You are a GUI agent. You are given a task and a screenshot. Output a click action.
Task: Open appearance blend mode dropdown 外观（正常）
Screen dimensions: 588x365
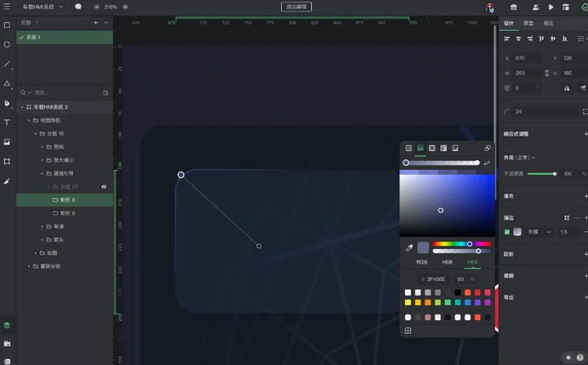[x=519, y=158]
